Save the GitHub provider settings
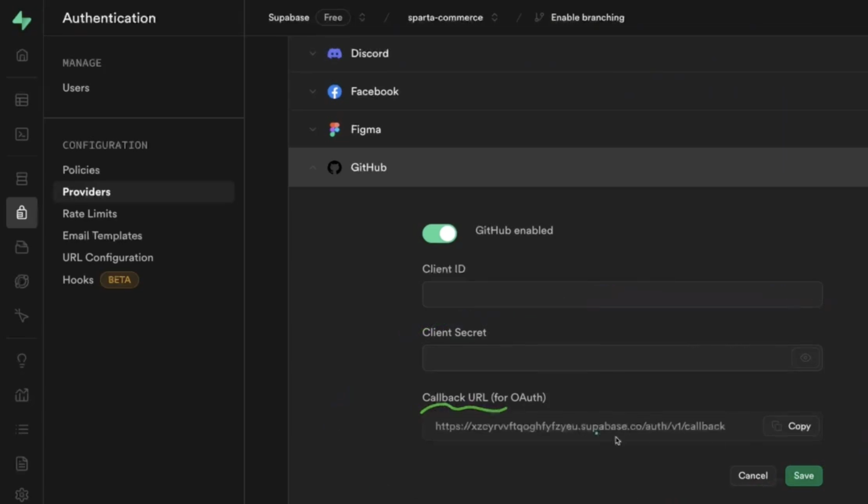Screen dimensions: 868x504 803,476
